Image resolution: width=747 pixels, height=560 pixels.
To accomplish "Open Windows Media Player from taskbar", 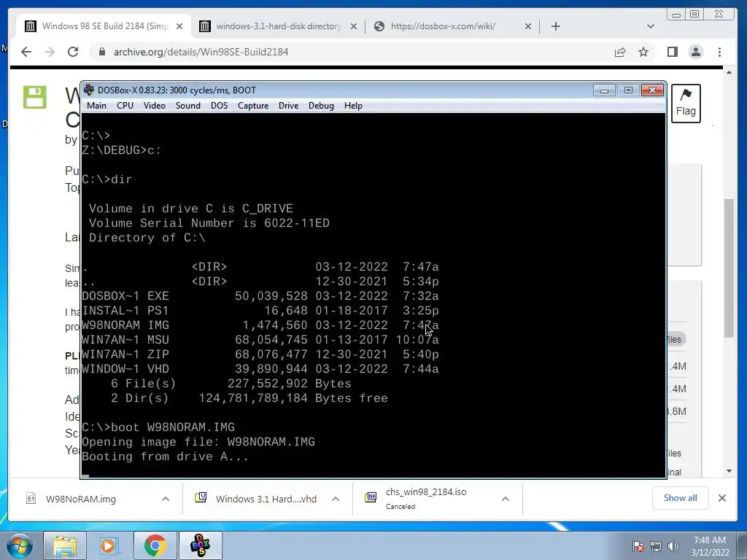I will pyautogui.click(x=108, y=545).
